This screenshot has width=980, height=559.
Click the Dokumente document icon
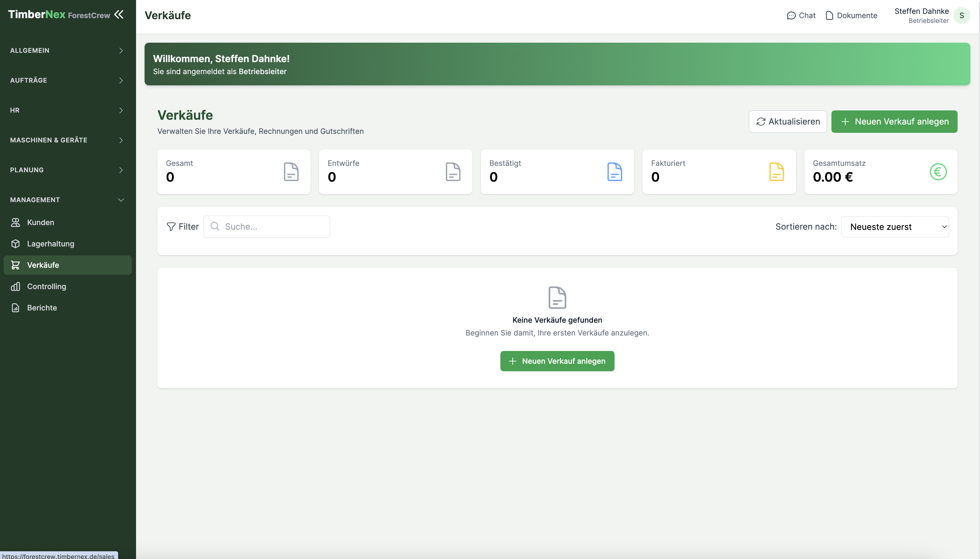829,15
